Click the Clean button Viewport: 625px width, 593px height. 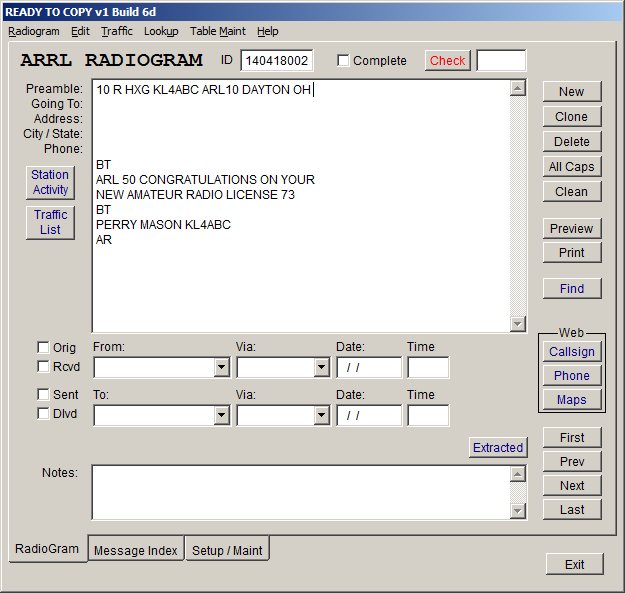[572, 192]
